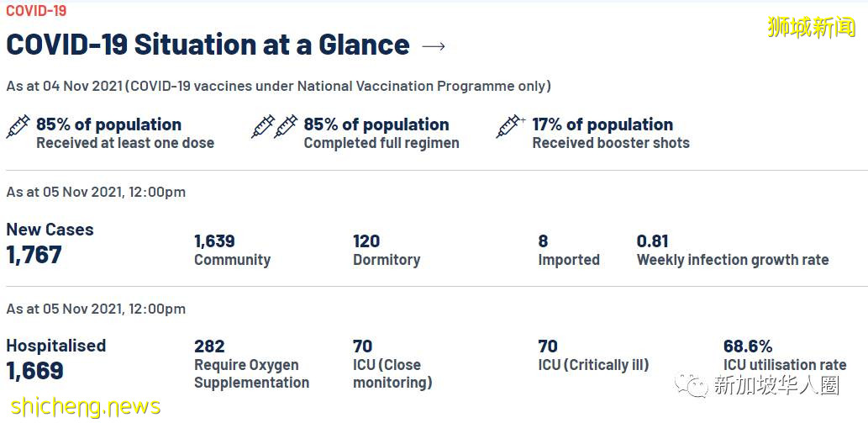Click the single syringe icon beside first dose
This screenshot has width=868, height=423.
coord(18,126)
